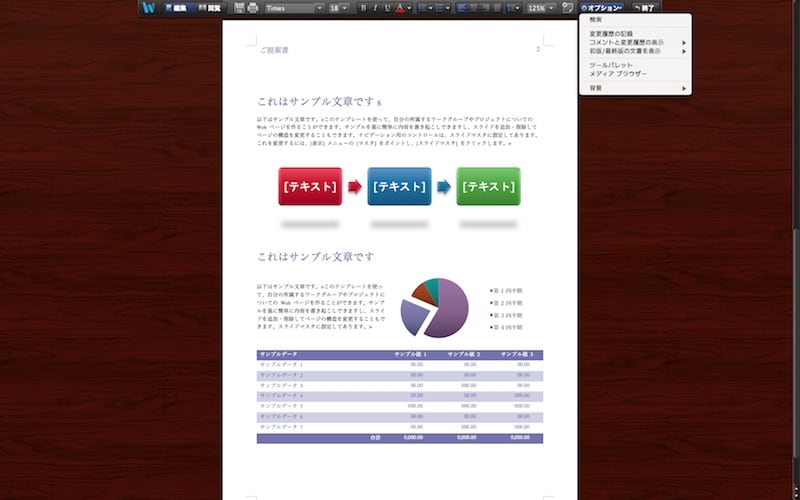This screenshot has height=500, width=800.
Task: Click the green [テキスト] SmartArt box
Action: pyautogui.click(x=488, y=186)
